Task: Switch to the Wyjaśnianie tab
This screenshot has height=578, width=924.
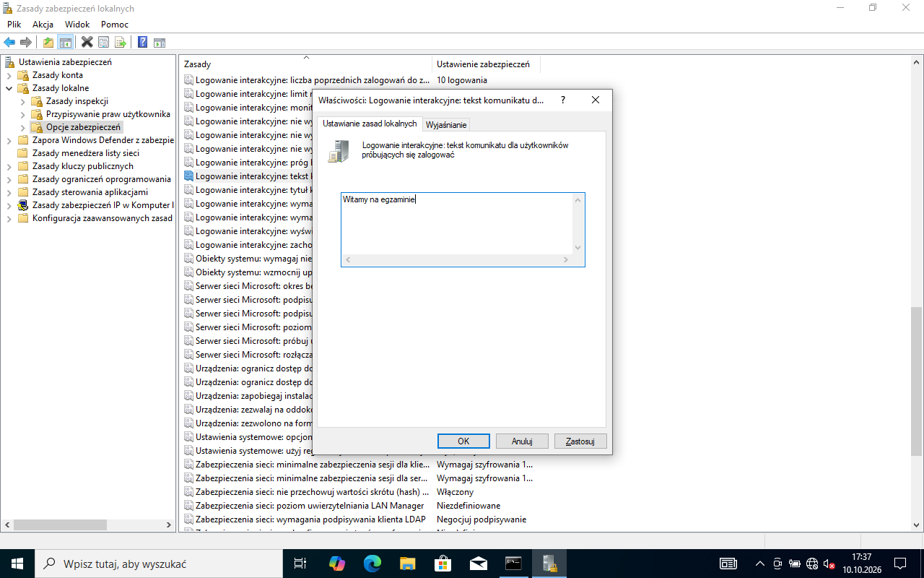Action: pyautogui.click(x=446, y=125)
